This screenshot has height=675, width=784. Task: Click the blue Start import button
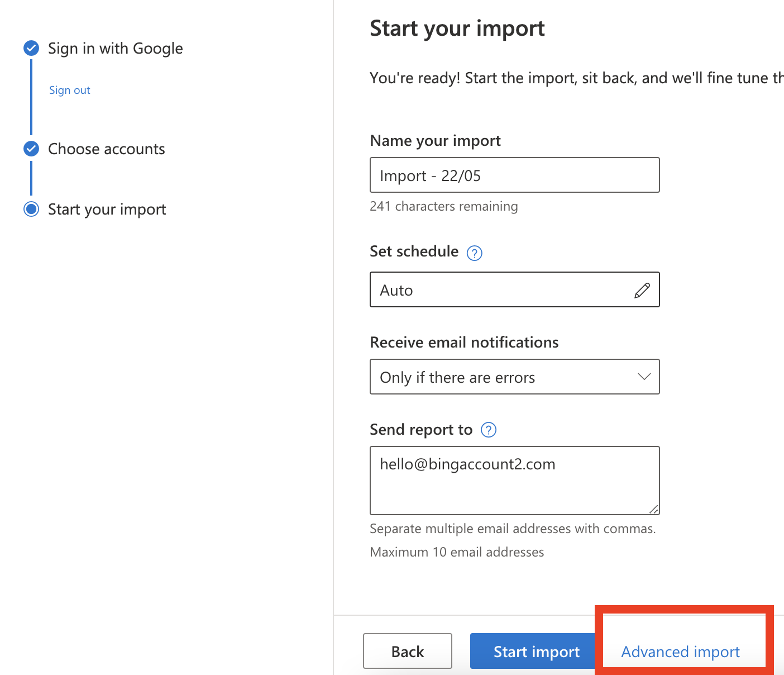[535, 652]
